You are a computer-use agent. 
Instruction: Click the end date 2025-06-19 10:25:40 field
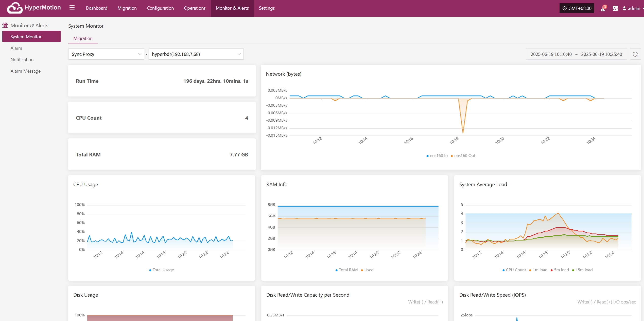(x=601, y=54)
